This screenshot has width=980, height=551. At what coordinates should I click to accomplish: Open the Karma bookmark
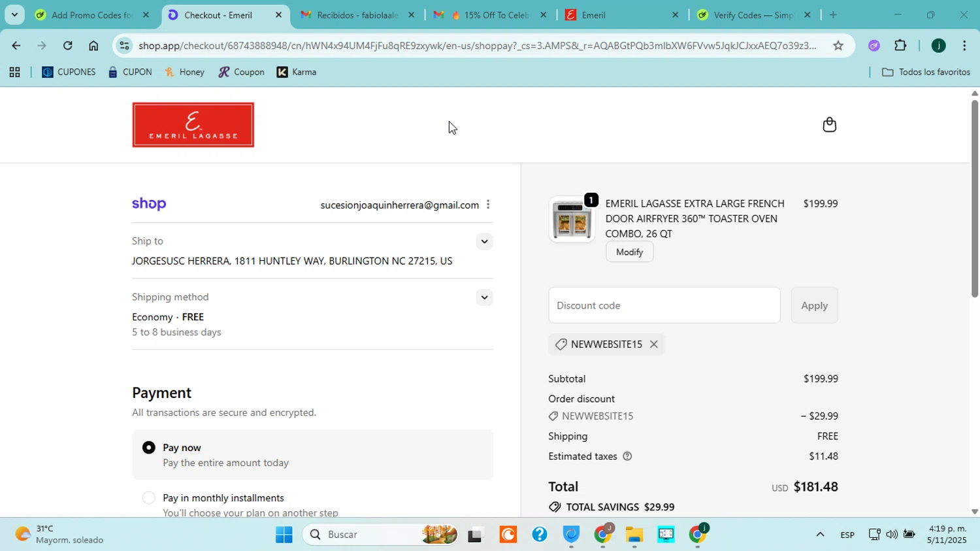point(297,73)
